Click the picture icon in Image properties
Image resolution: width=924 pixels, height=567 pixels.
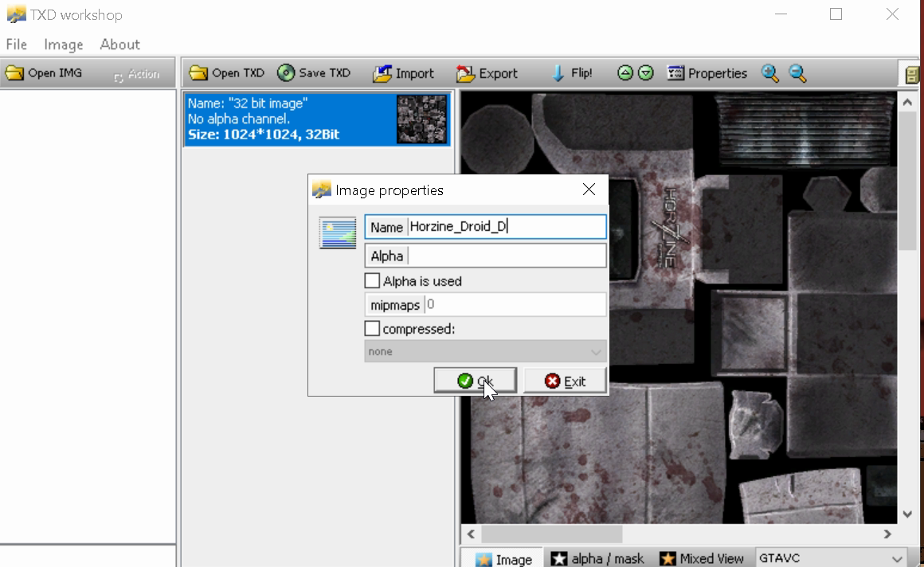(x=338, y=233)
